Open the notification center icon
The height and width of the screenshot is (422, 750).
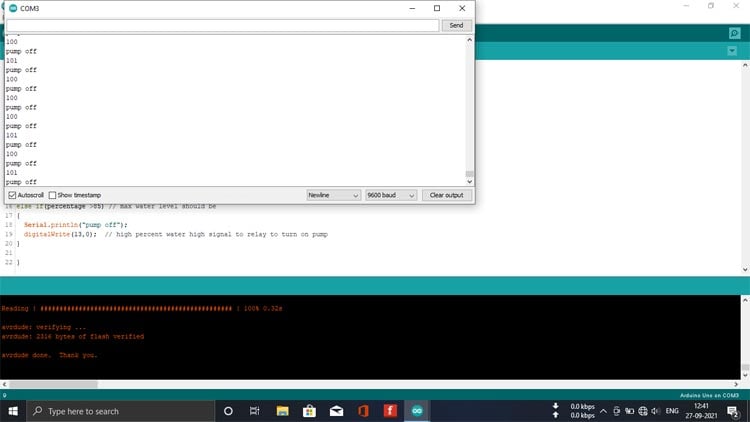coord(733,410)
